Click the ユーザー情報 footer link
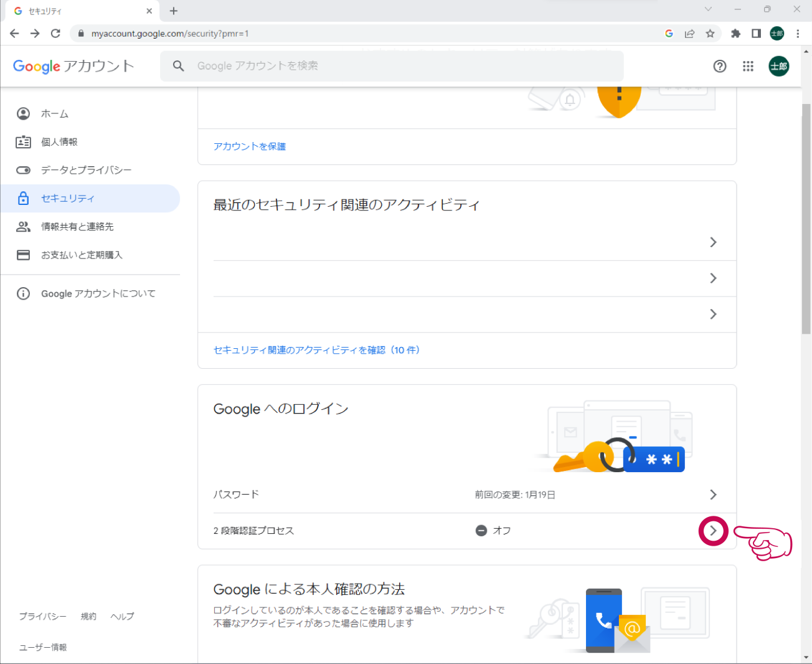 pos(42,647)
